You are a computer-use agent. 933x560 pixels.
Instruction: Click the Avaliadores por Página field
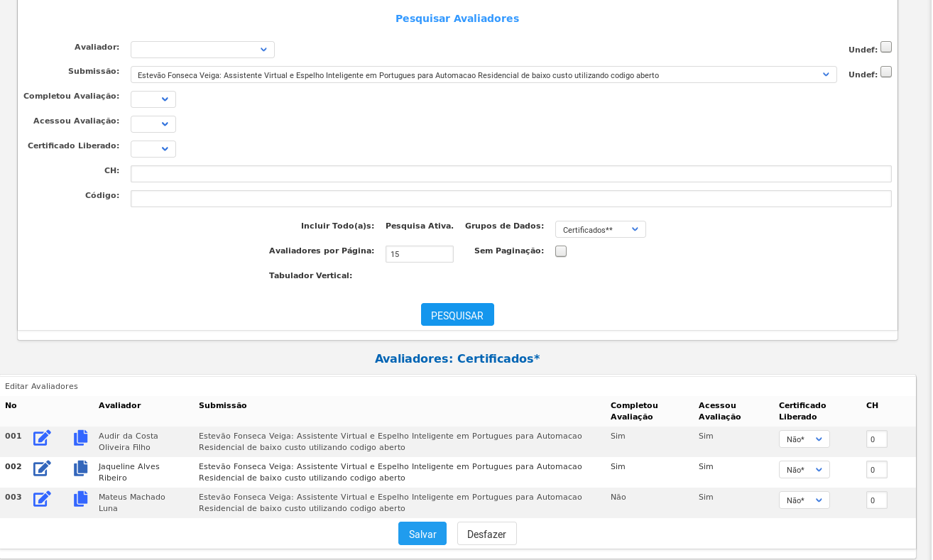click(x=420, y=254)
